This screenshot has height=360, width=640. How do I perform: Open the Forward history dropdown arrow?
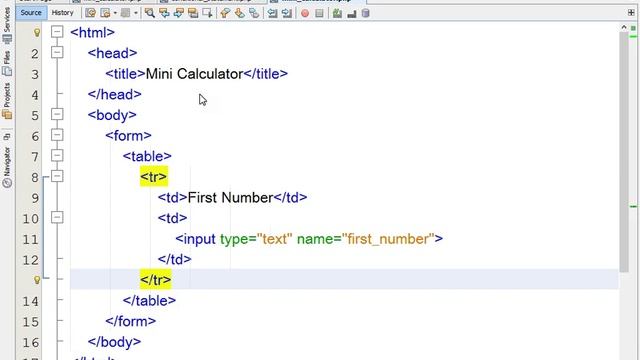point(136,13)
